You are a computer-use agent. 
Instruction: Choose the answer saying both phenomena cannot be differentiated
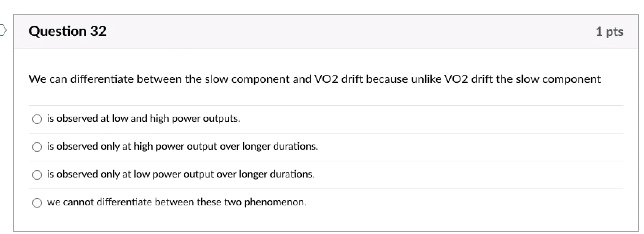click(177, 202)
